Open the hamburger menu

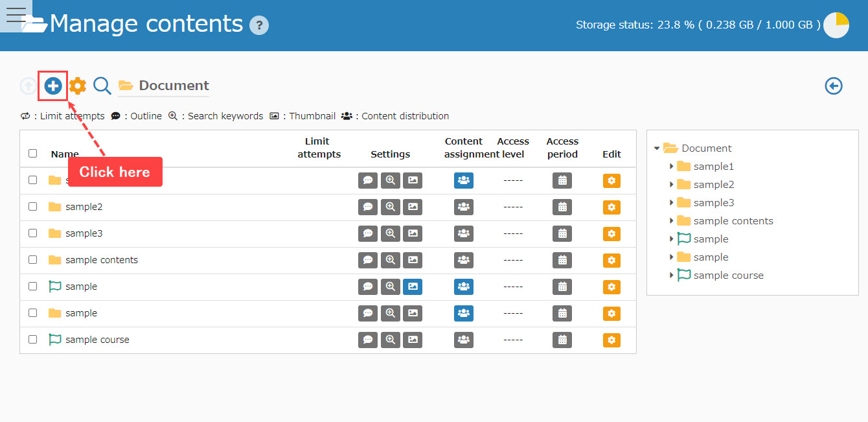pyautogui.click(x=16, y=16)
